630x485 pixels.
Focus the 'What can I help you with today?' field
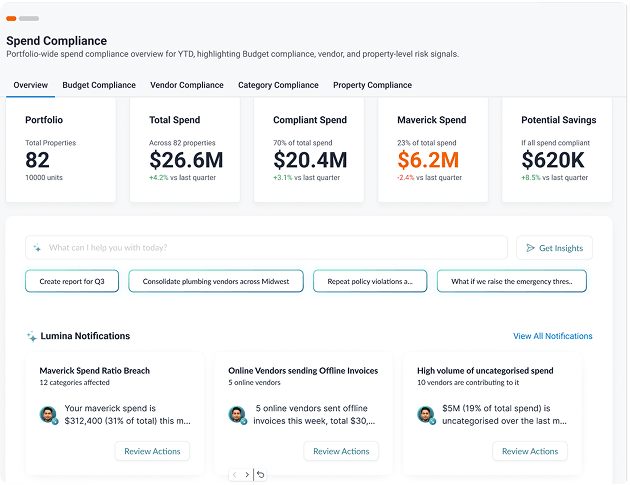coord(266,248)
